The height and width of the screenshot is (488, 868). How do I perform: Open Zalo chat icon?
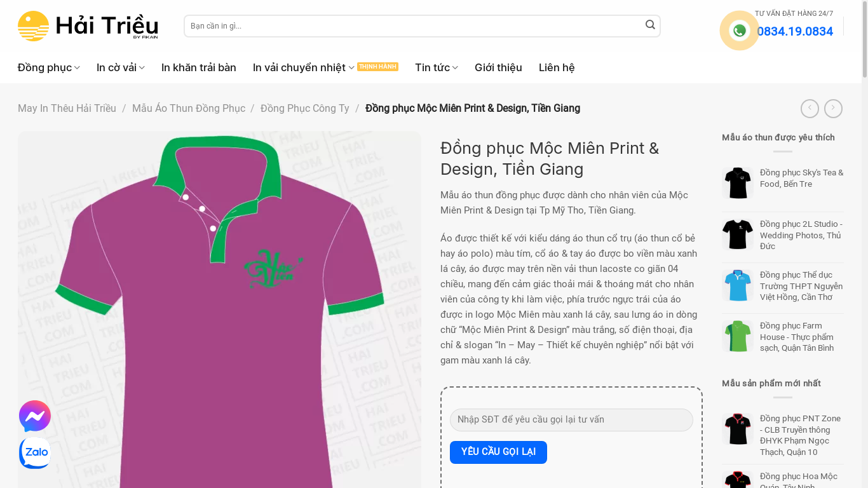click(x=35, y=453)
